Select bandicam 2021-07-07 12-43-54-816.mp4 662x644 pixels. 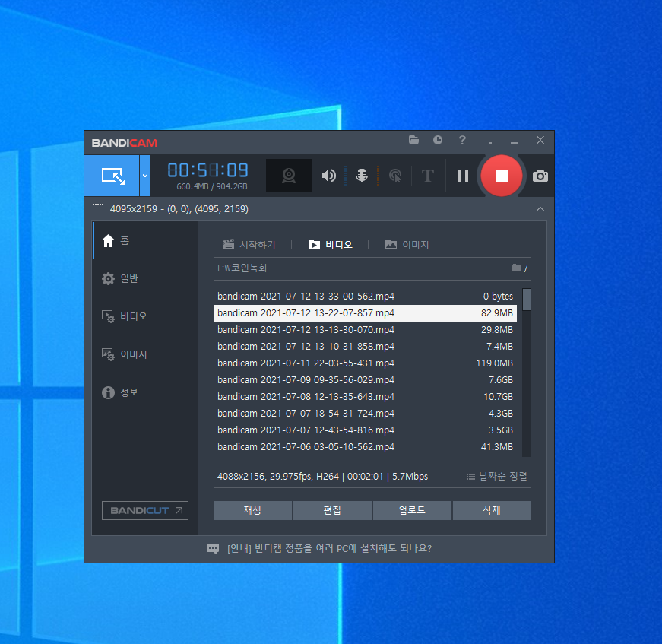(x=365, y=430)
